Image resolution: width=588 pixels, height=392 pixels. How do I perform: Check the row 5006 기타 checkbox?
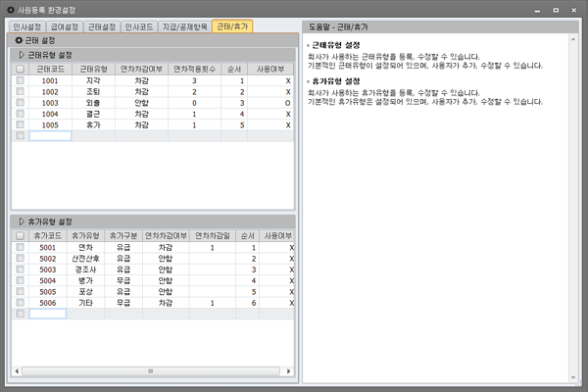pos(21,303)
